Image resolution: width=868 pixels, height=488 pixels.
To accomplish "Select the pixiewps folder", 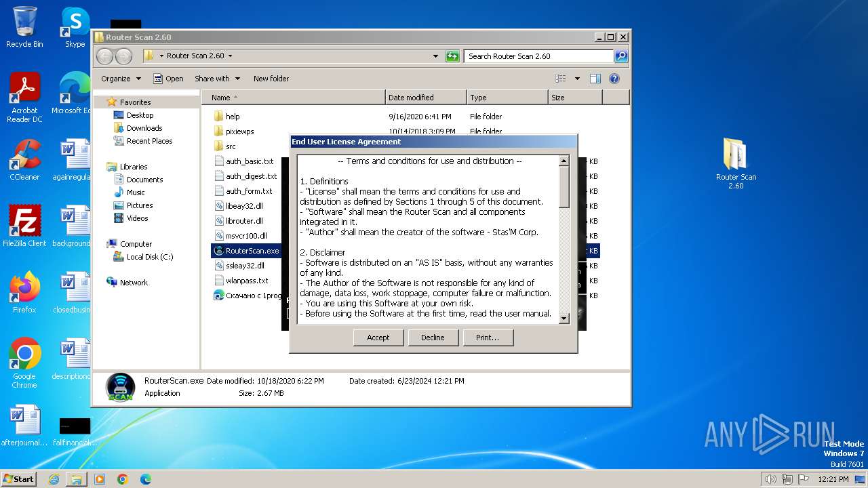I will coord(239,131).
